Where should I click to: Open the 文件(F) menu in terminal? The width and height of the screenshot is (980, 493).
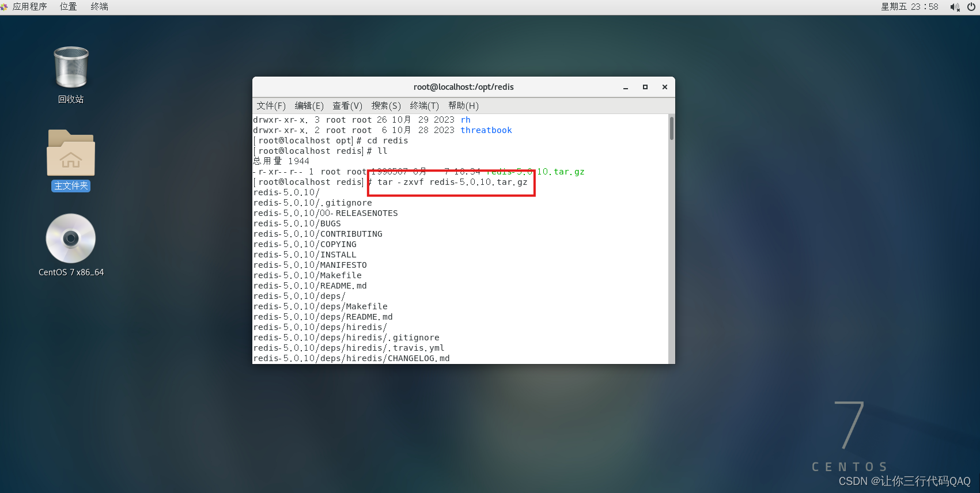271,106
